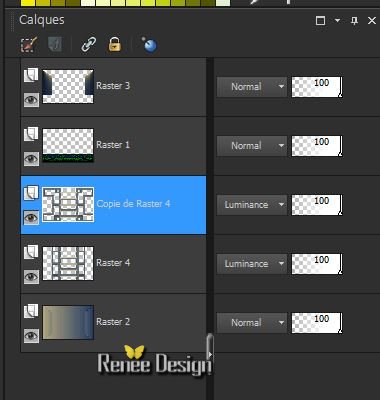Click the greyed-out layer styles icon
The image size is (380, 400).
pos(55,44)
